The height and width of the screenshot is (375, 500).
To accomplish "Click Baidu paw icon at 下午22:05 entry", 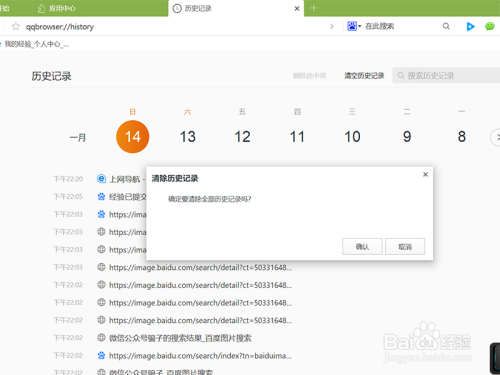I will point(101,197).
